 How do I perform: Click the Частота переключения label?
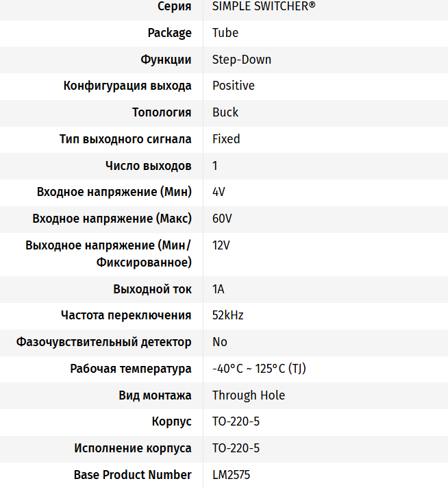(x=126, y=315)
